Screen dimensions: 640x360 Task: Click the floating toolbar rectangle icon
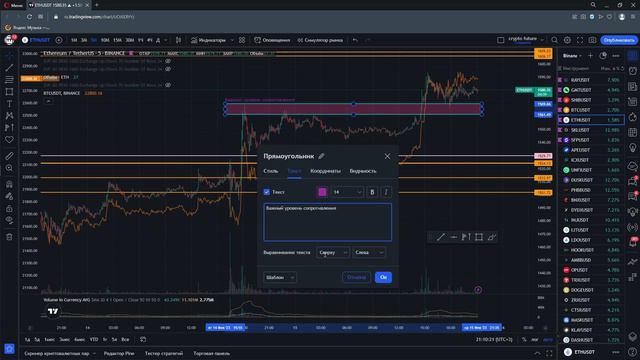pyautogui.click(x=479, y=237)
